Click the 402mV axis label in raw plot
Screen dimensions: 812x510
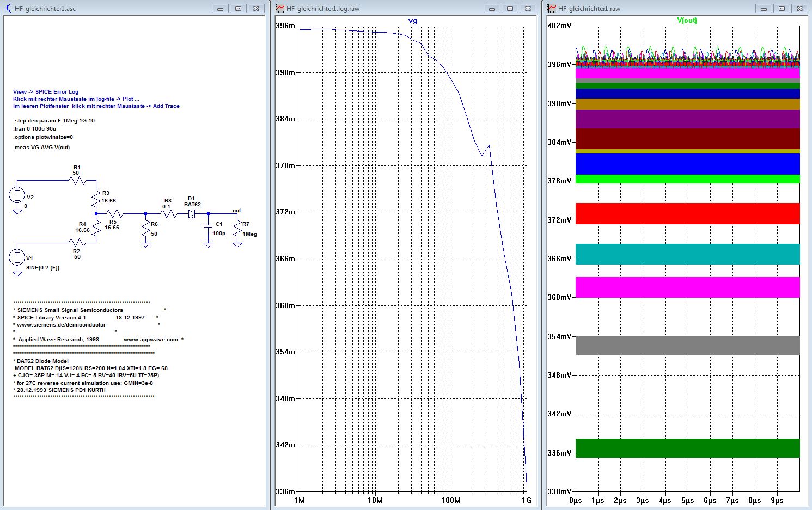point(560,26)
